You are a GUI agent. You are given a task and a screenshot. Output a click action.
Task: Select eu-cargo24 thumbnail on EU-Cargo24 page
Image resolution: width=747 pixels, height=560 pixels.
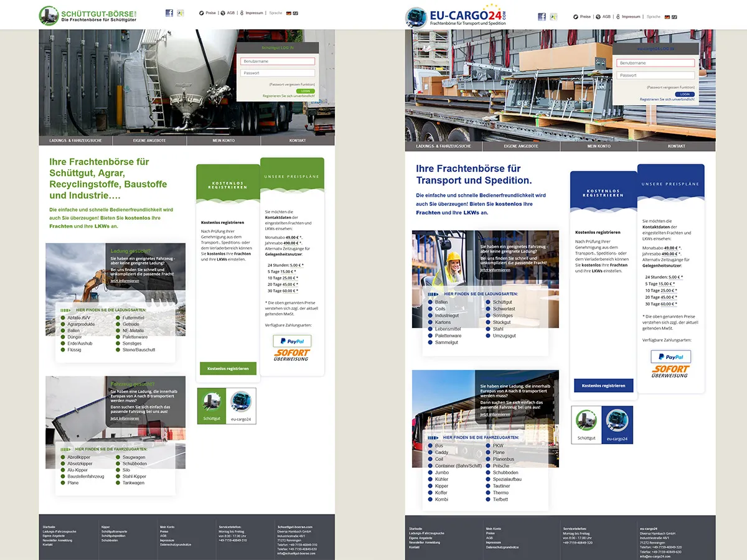click(618, 425)
